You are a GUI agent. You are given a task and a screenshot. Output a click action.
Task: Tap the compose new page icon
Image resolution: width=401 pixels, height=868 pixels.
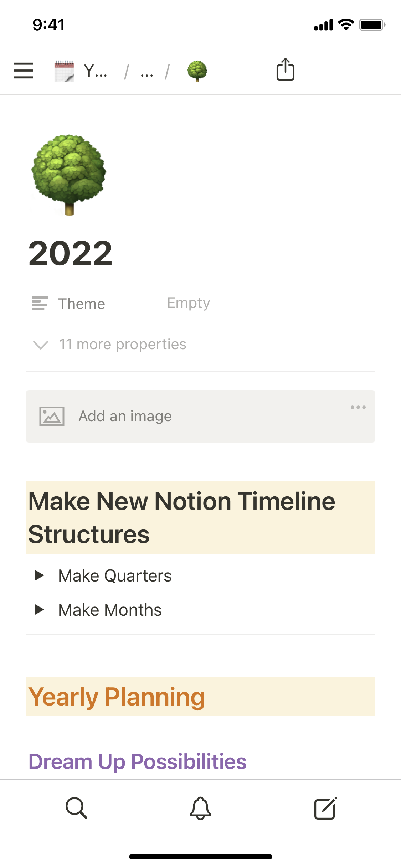tap(325, 808)
